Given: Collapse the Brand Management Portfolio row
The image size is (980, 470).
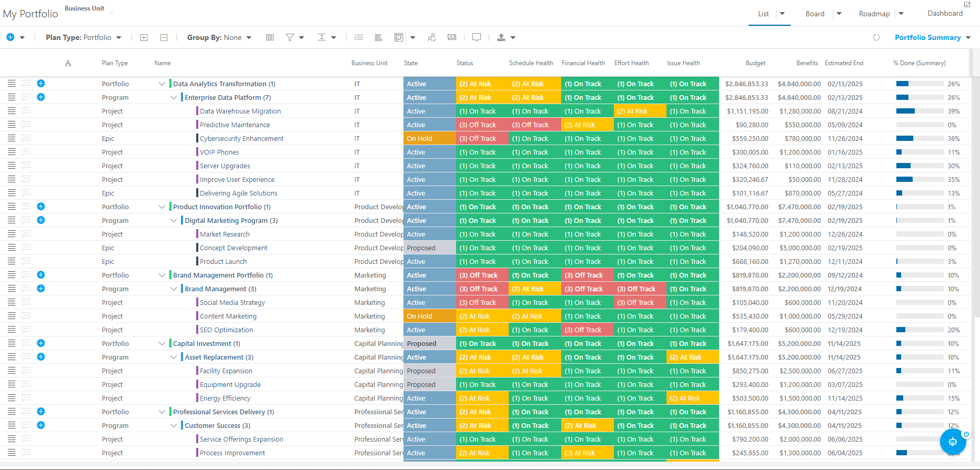Looking at the screenshot, I should (162, 275).
